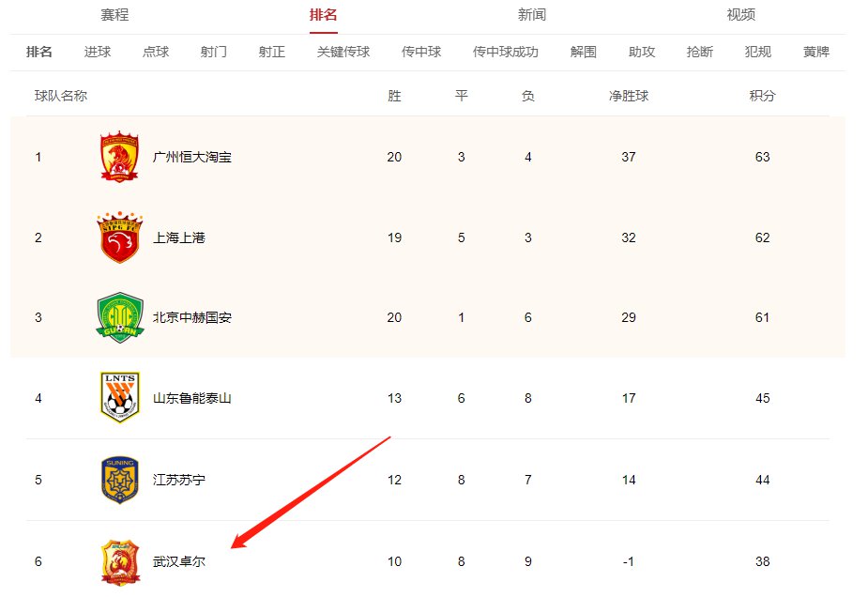Click the 积分 column header
Image resolution: width=868 pixels, height=597 pixels.
click(x=762, y=95)
